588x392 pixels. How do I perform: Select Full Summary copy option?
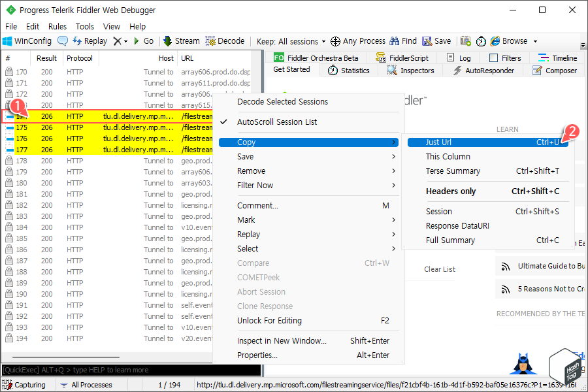[x=488, y=240]
